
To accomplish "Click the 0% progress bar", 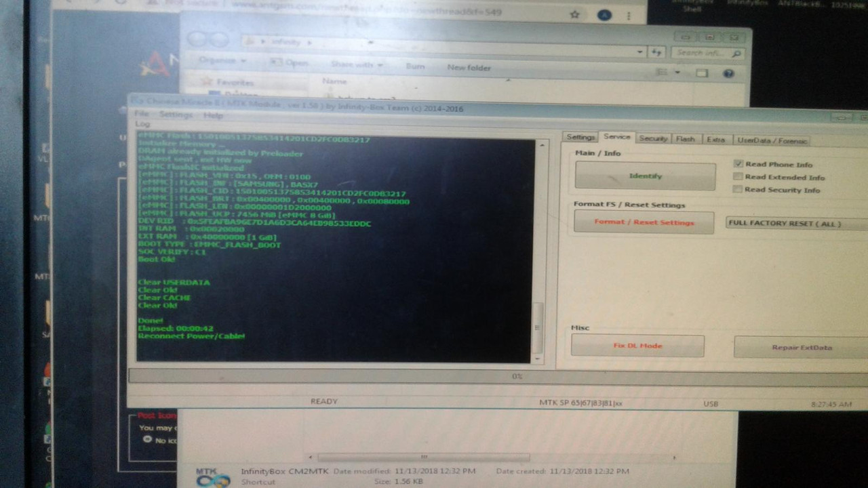I will coord(498,376).
